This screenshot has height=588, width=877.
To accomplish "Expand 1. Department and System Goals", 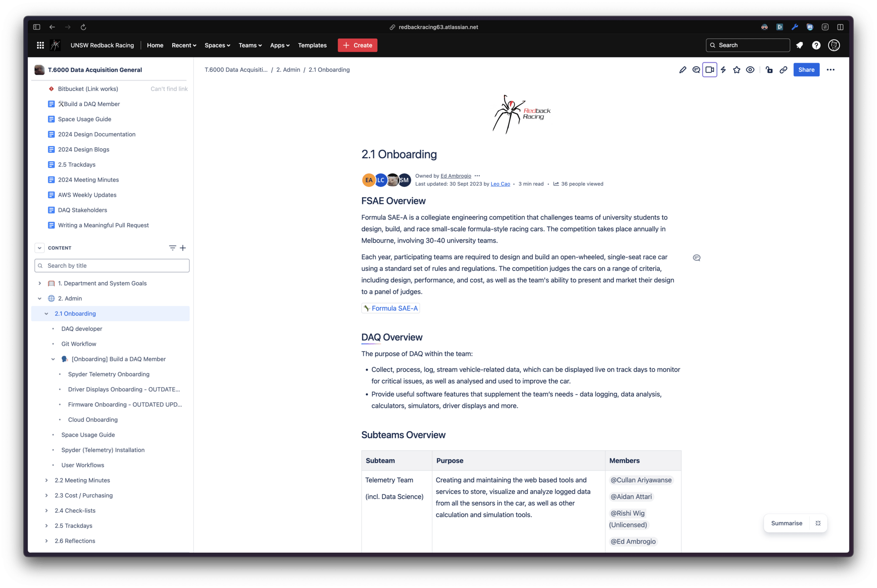I will click(40, 283).
